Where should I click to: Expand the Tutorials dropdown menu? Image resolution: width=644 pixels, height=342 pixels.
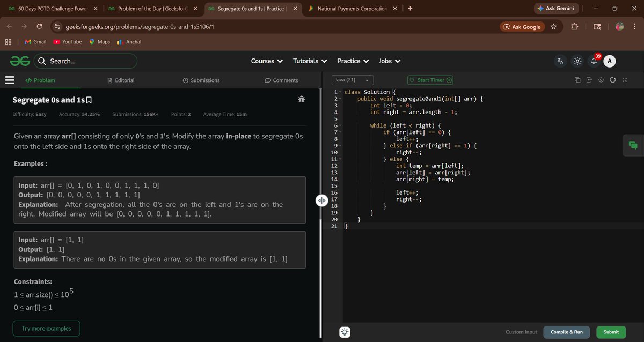(310, 61)
